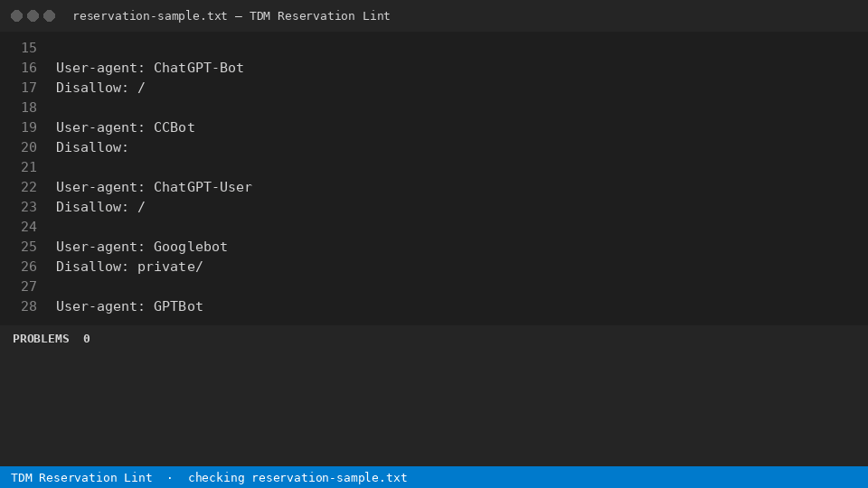Click the empty Disallow: line 20
868x488 pixels.
pyautogui.click(x=92, y=147)
